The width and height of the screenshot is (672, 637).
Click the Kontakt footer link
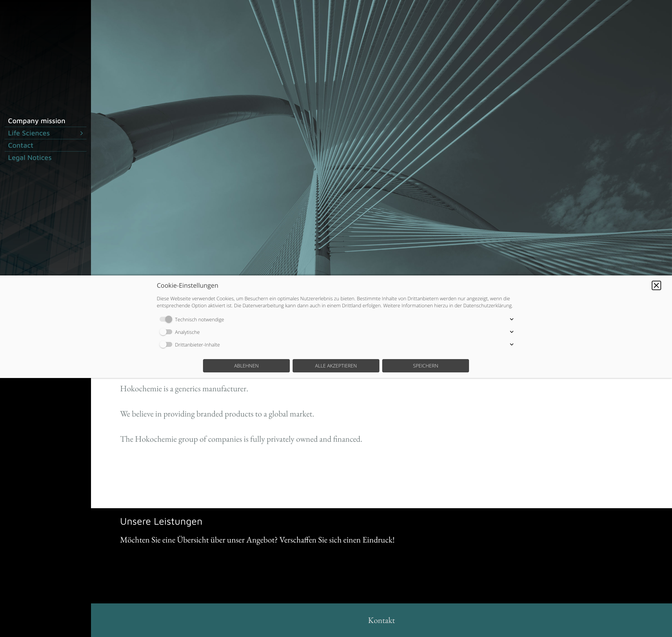click(x=381, y=620)
